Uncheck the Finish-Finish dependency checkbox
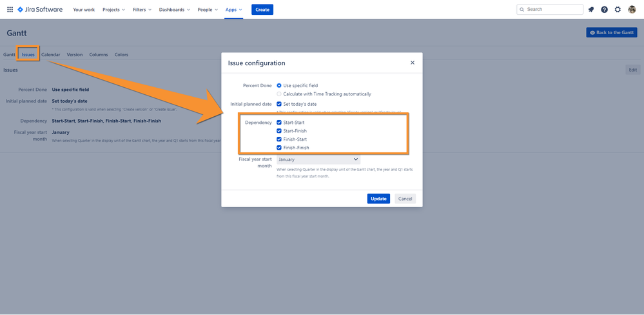Viewport: 644px width, 315px height. click(279, 148)
